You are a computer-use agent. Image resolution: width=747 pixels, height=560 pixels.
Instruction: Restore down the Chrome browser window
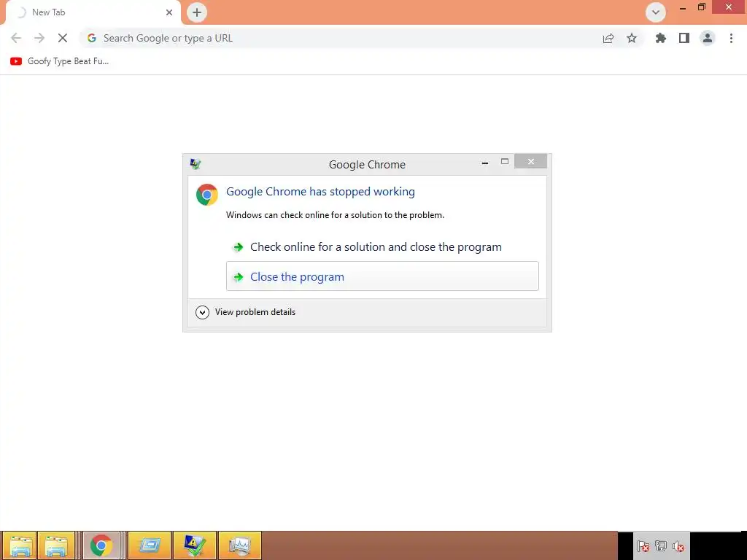(701, 7)
